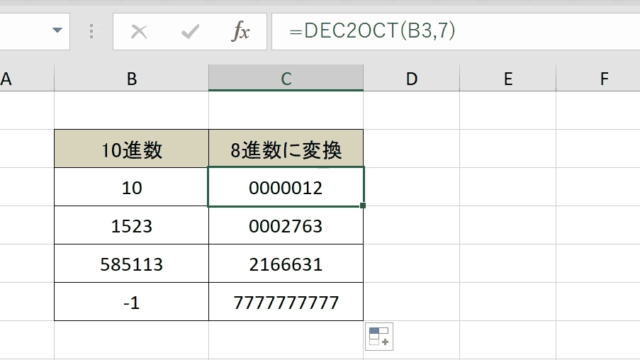The height and width of the screenshot is (360, 640).
Task: Select column F header
Action: coord(598,78)
